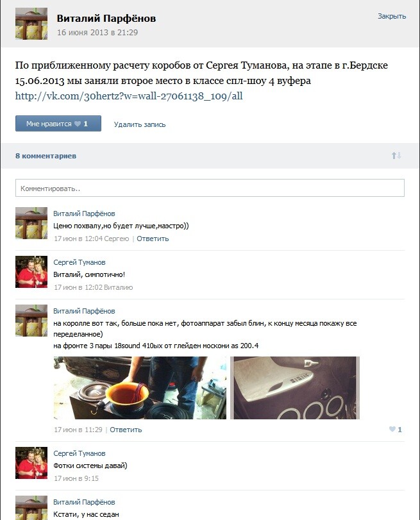The image size is (420, 520).
Task: Open Сергей Туманов's avatar beside 'симпотично' comment
Action: pos(31,272)
